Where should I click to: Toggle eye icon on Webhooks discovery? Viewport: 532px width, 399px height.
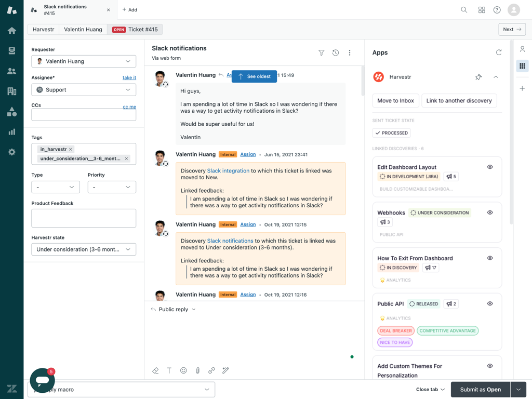(x=490, y=212)
